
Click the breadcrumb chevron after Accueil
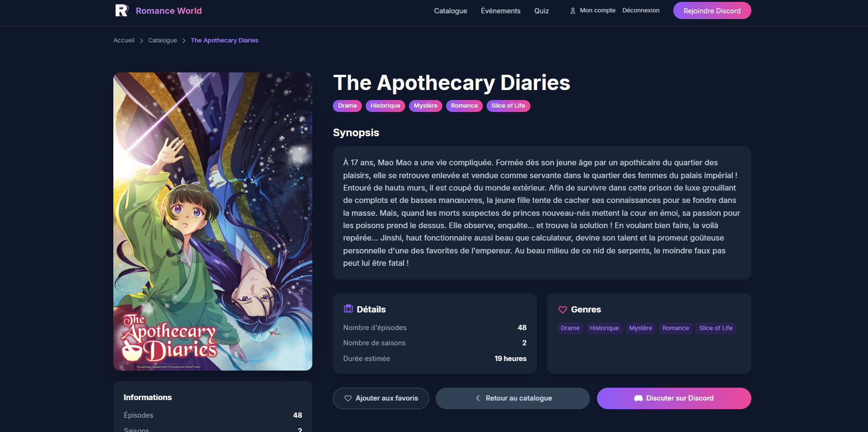[x=141, y=40]
